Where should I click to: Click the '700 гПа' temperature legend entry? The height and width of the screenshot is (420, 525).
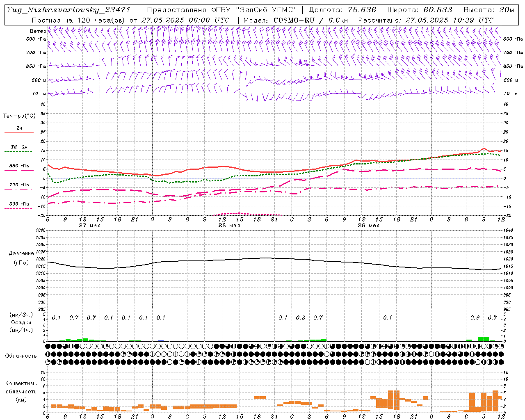pos(19,185)
